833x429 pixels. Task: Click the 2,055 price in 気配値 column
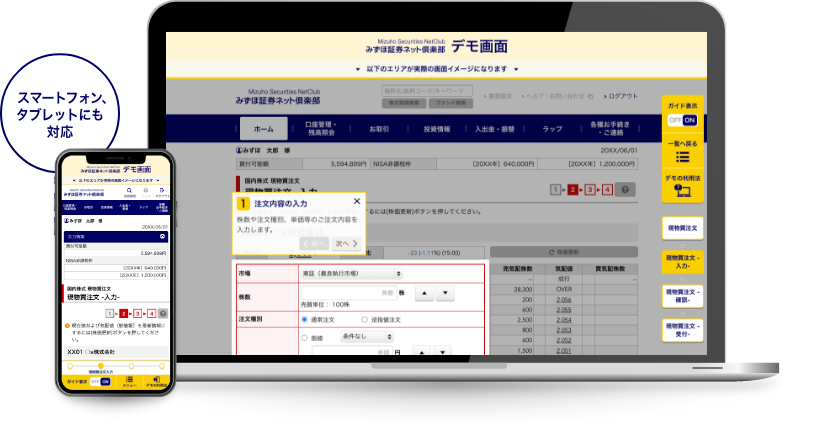click(x=564, y=310)
